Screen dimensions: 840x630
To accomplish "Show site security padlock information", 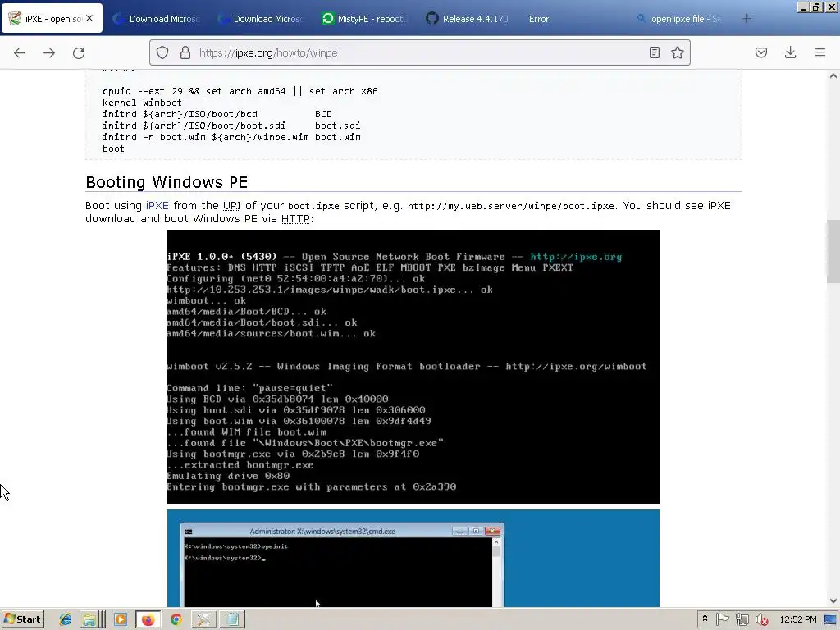I will click(185, 52).
